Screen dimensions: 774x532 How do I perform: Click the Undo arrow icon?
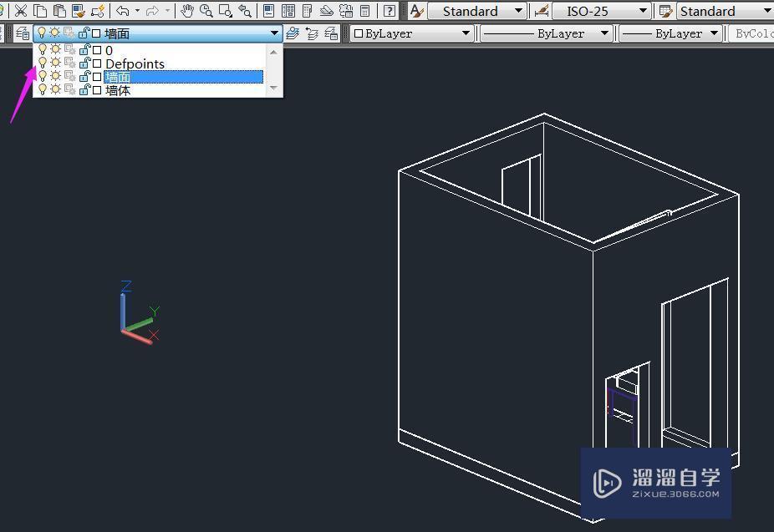(122, 10)
